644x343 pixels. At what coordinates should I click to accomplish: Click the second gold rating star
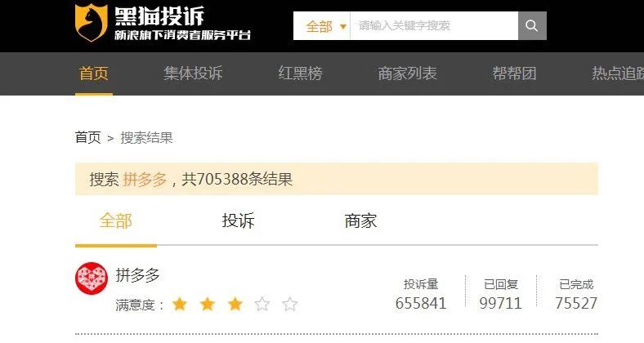click(x=208, y=305)
